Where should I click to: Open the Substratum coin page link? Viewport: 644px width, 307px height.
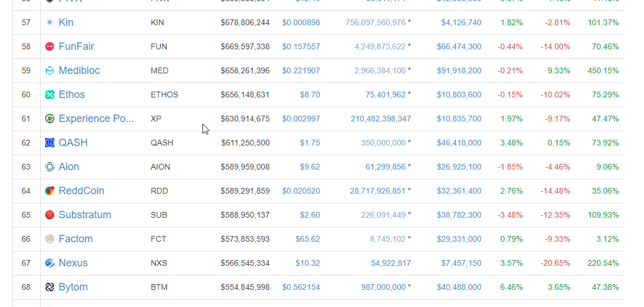pos(85,215)
